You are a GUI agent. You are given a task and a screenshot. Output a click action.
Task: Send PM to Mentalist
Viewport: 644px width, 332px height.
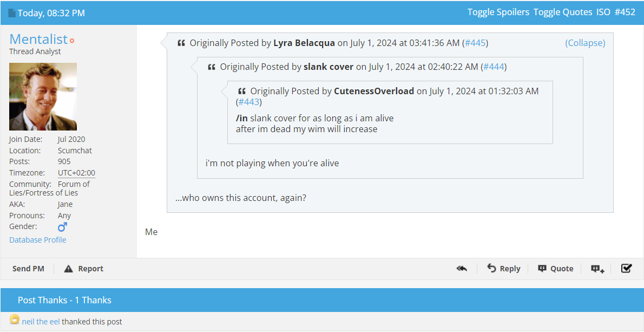point(28,269)
